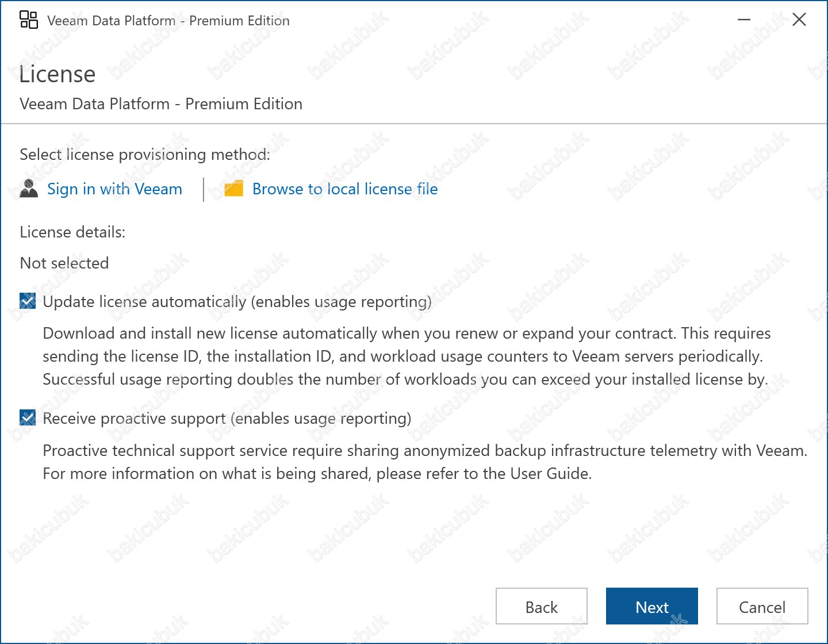Click the automatic license update description paragraph

point(406,356)
